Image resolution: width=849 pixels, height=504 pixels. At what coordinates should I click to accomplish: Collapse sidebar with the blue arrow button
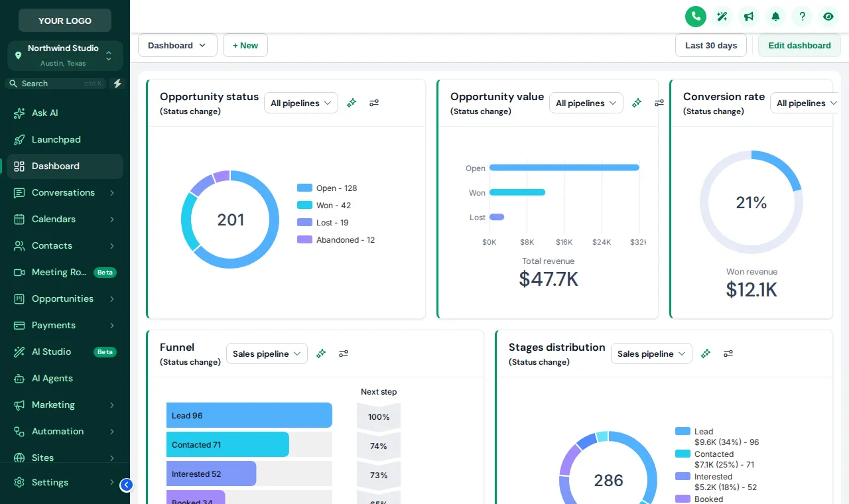click(x=127, y=485)
